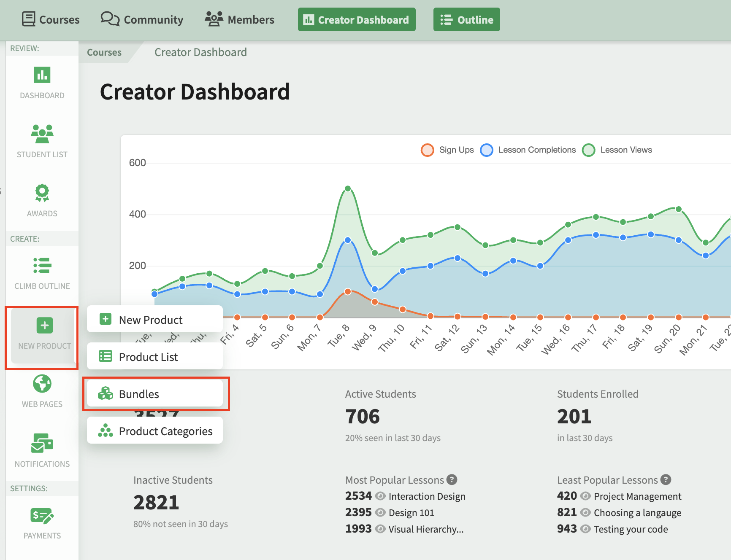Choose Product Categories menu entry
Screen dimensions: 731x560
[155, 431]
